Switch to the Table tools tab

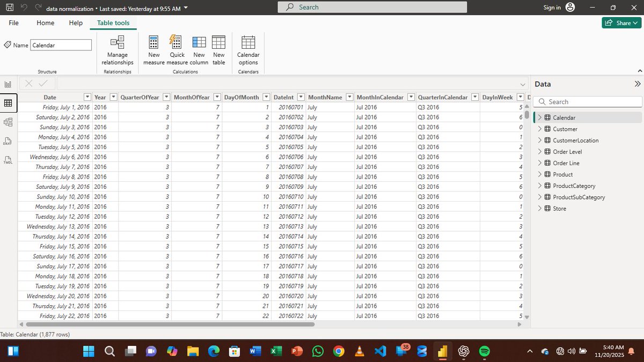coord(113,23)
